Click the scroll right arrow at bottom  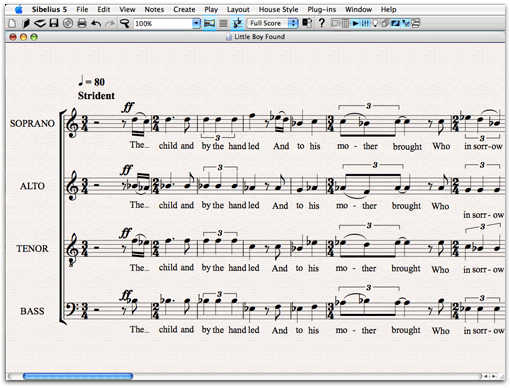[x=493, y=376]
